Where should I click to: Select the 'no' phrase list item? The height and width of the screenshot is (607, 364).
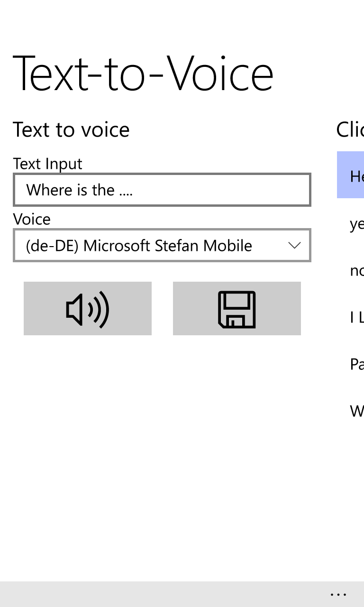pos(356,270)
